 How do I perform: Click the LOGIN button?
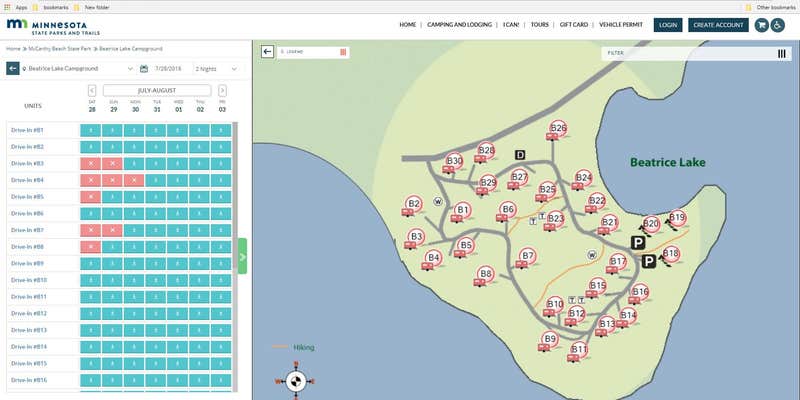(668, 25)
